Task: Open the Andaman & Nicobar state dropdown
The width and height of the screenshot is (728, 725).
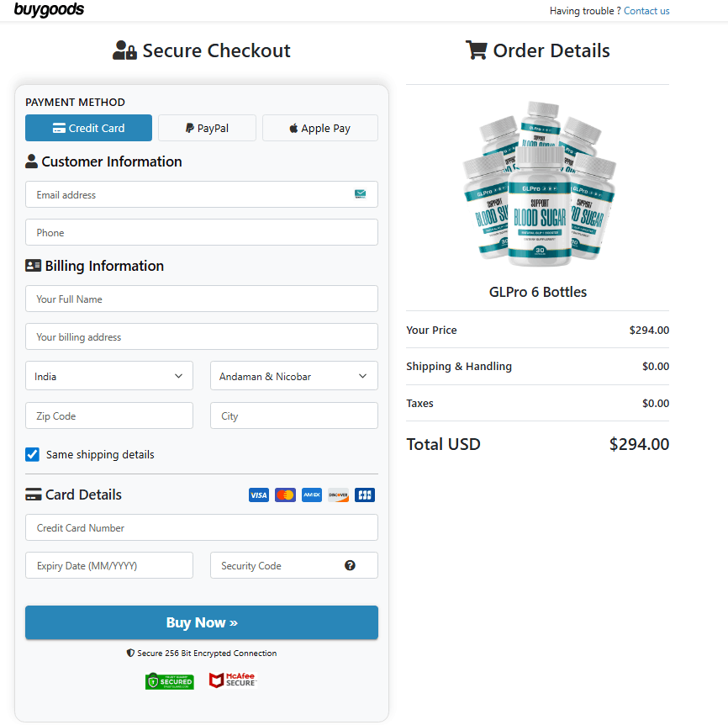Action: coord(293,376)
